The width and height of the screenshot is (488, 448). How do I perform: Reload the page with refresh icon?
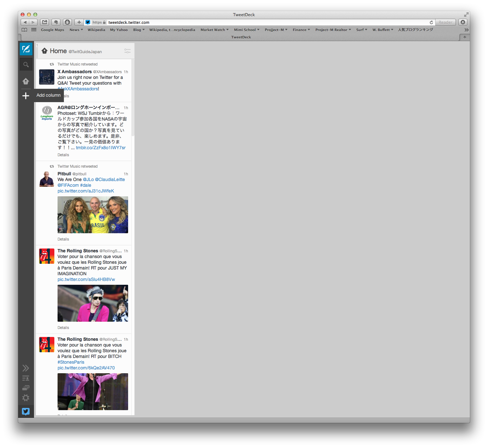click(431, 22)
